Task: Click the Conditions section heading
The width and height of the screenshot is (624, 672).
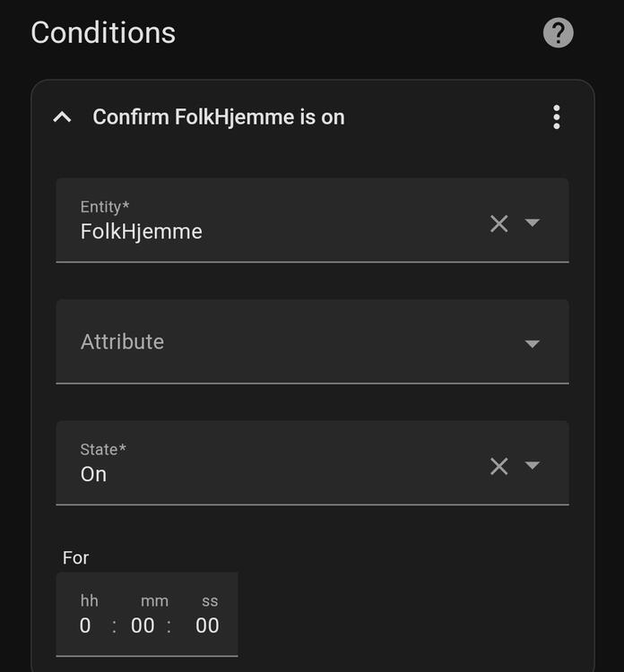Action: click(103, 32)
